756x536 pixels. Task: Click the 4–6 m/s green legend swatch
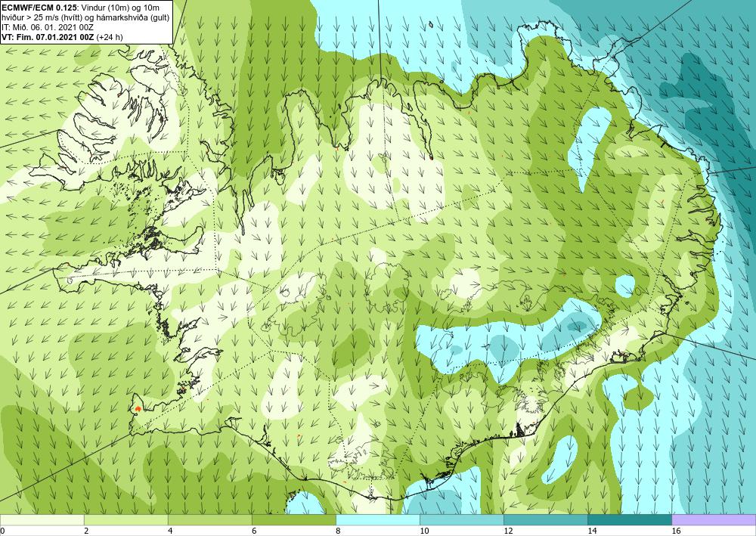pos(209,520)
